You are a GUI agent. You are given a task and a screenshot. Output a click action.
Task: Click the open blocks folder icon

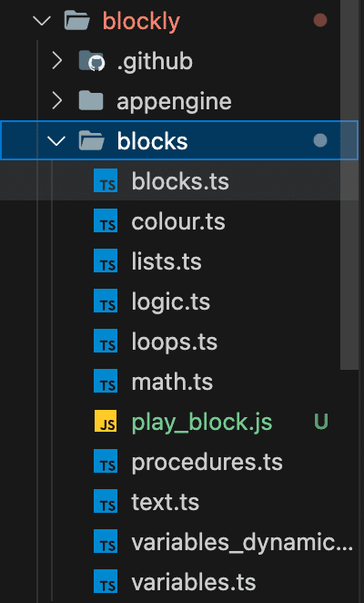click(91, 141)
